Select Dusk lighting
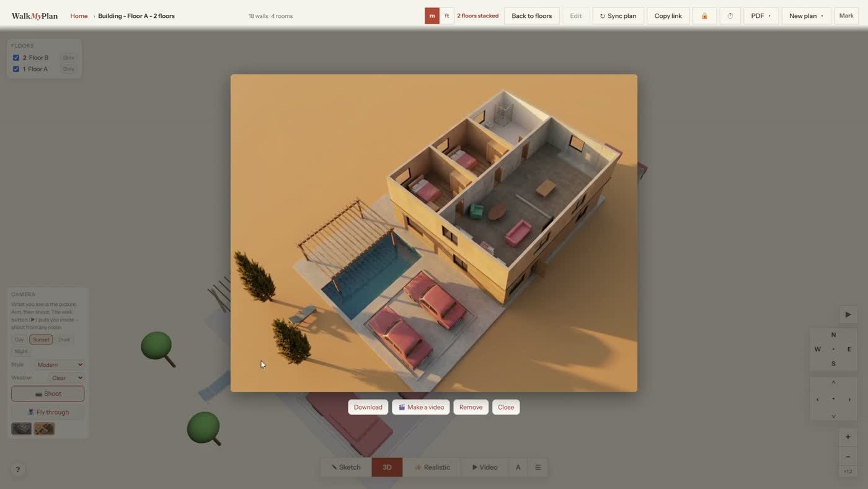868x489 pixels. tap(64, 339)
